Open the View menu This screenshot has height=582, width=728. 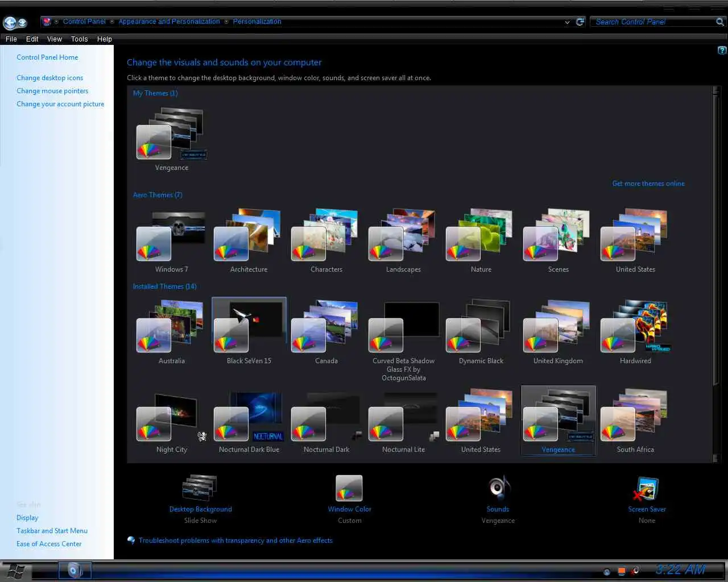coord(55,39)
